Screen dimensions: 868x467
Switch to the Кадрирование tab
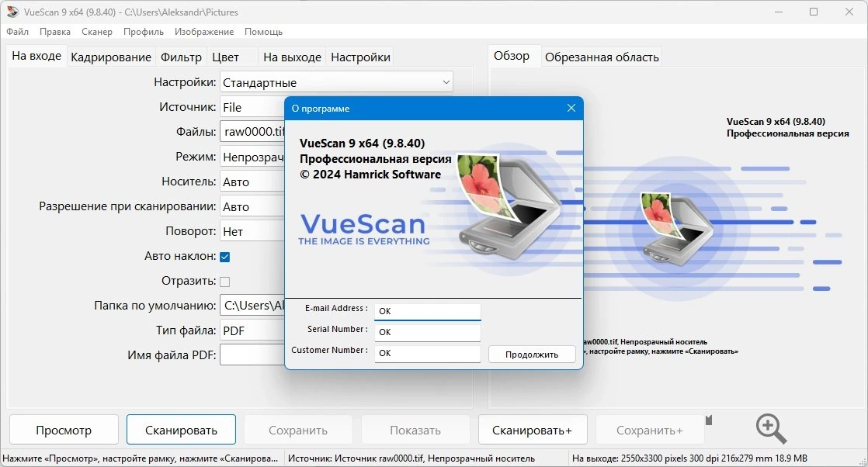(x=111, y=57)
